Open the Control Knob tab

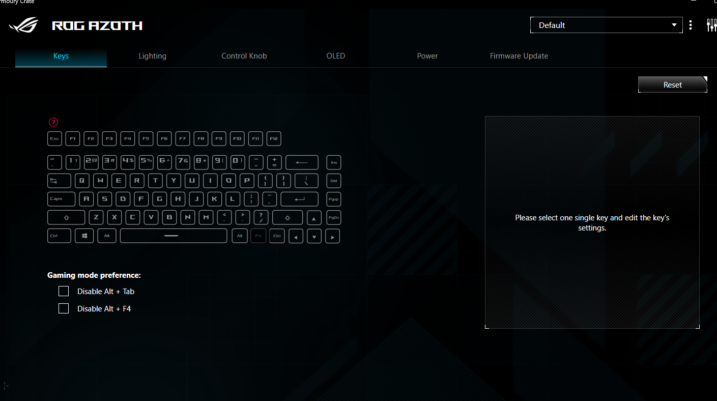(243, 56)
